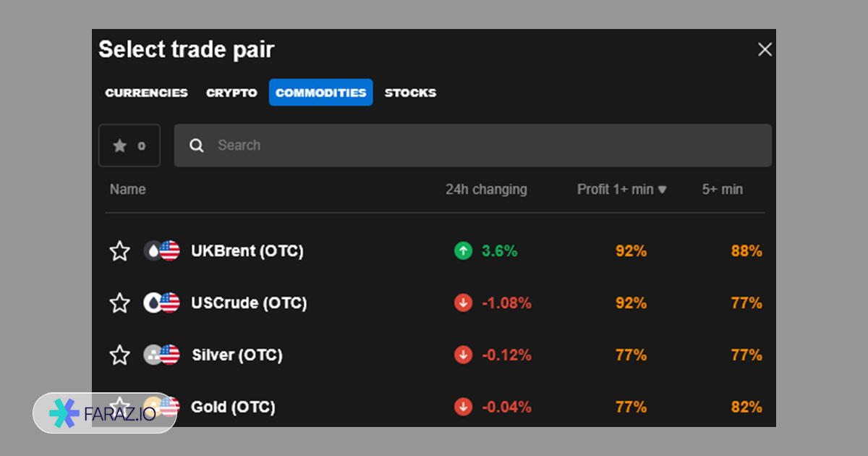868x456 pixels.
Task: Sort by the 5+ min column header
Action: pos(722,190)
